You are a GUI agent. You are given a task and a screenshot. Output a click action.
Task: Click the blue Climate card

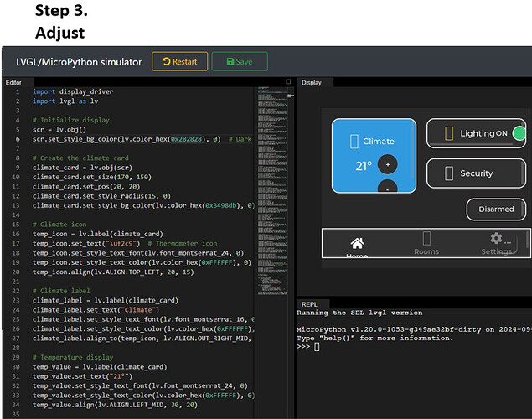[374, 156]
